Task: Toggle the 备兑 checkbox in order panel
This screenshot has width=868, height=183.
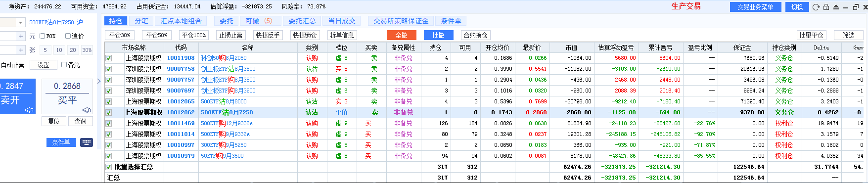Action: [64, 65]
